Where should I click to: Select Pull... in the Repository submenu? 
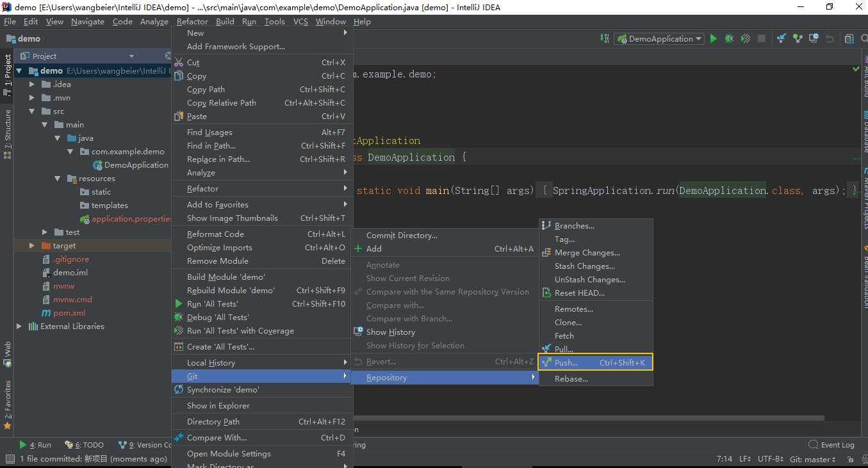[596, 349]
